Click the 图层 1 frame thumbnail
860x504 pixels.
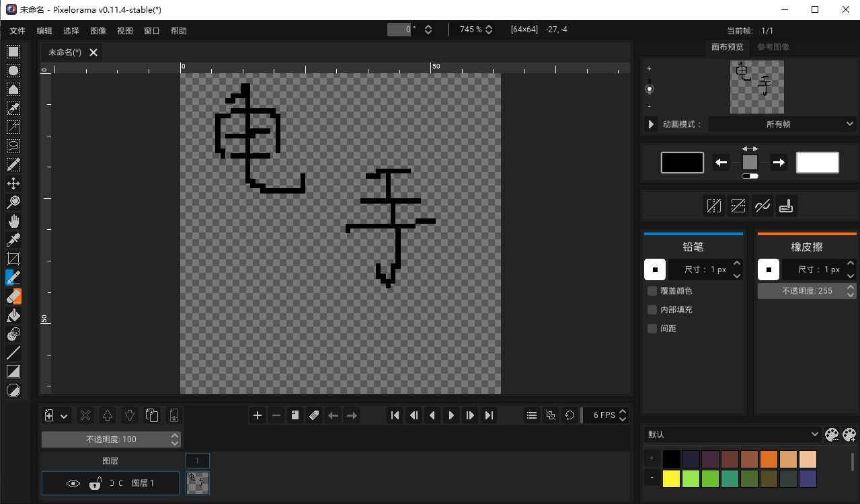tap(198, 482)
